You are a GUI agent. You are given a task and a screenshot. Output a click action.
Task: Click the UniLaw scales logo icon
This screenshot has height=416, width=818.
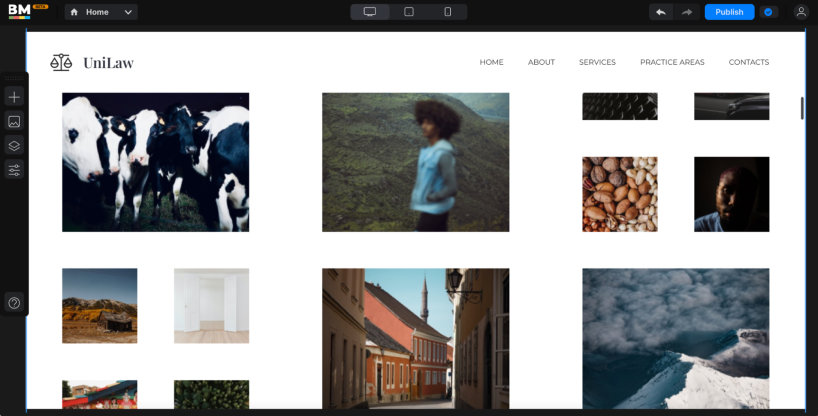tap(61, 62)
